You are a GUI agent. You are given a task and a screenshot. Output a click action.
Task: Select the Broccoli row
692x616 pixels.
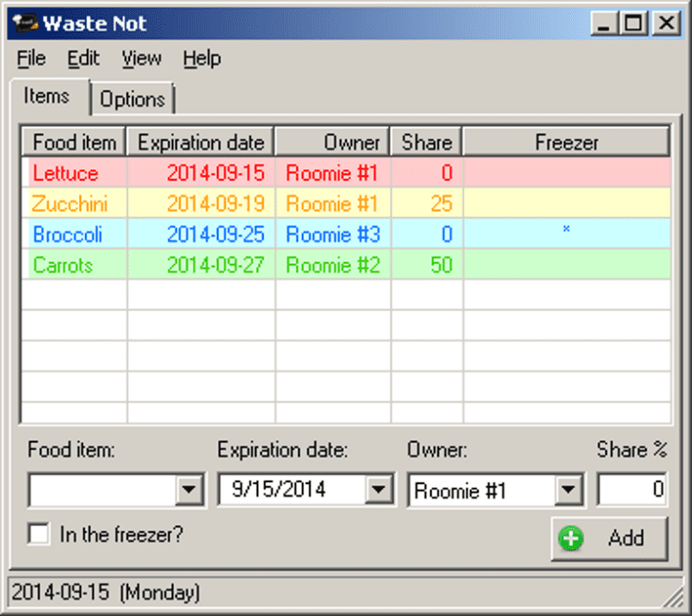coord(346,234)
